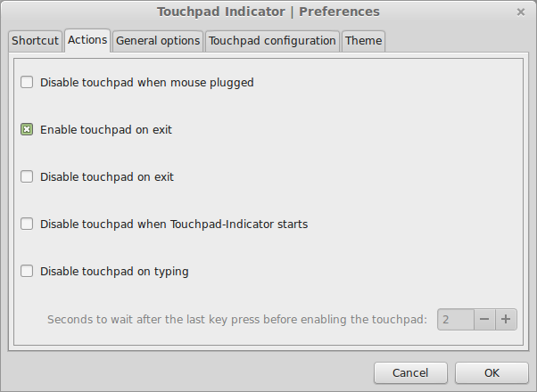Viewport: 537px width, 392px height.
Task: Close the Preferences dialog with the X
Action: 521,12
